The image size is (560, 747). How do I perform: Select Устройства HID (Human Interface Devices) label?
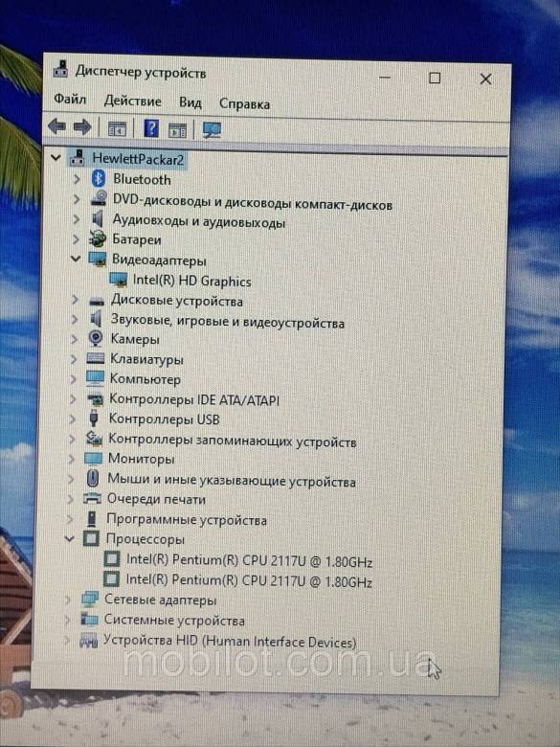pyautogui.click(x=230, y=642)
